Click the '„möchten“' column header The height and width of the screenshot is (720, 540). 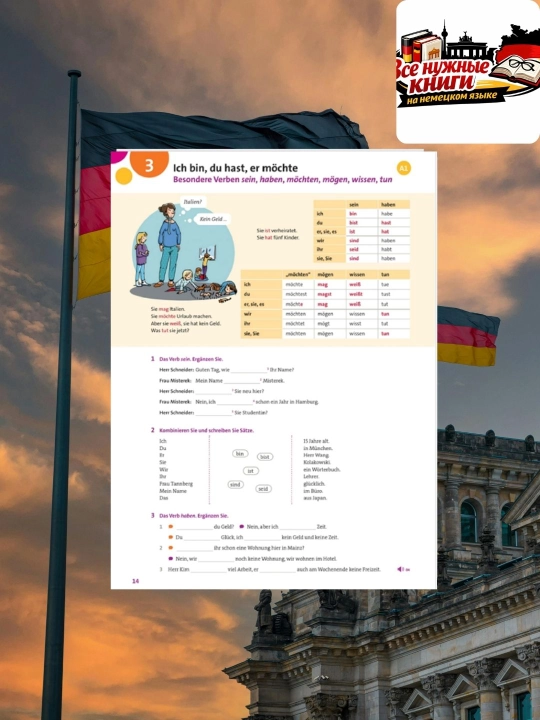(298, 275)
